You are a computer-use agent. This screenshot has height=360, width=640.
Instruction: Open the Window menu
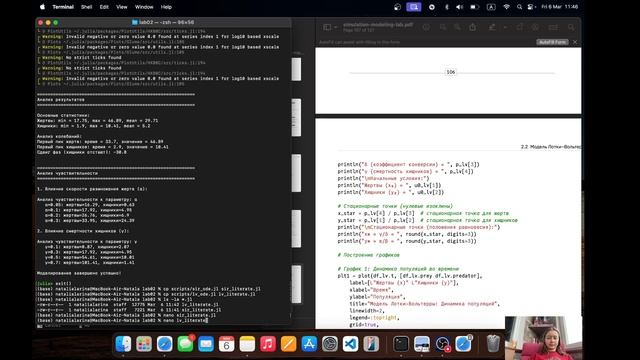pos(144,7)
